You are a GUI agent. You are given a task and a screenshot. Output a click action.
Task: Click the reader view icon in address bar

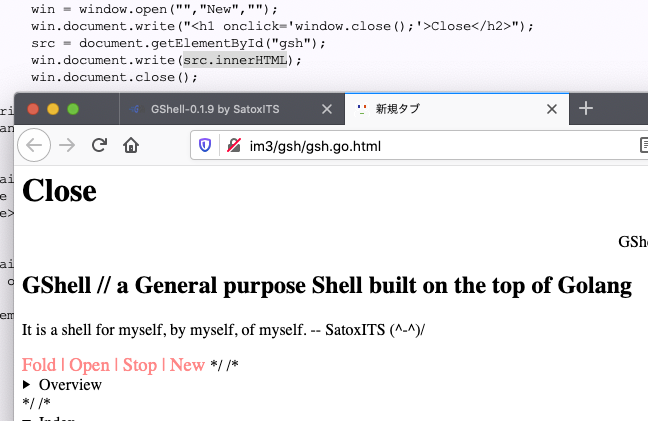pyautogui.click(x=643, y=146)
